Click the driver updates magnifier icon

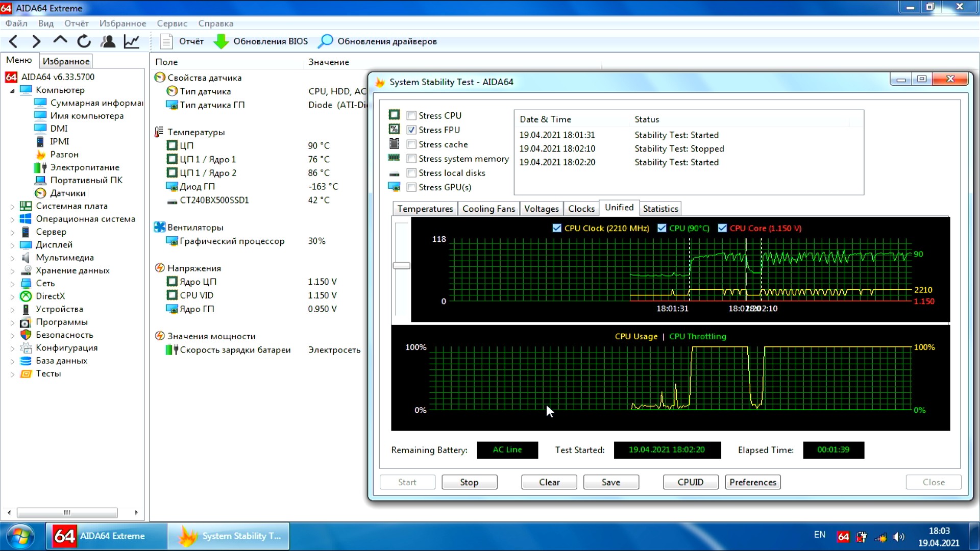click(x=325, y=41)
